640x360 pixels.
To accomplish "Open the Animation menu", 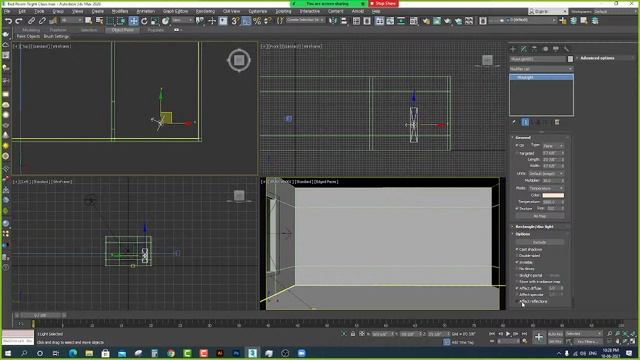I will tap(145, 11).
